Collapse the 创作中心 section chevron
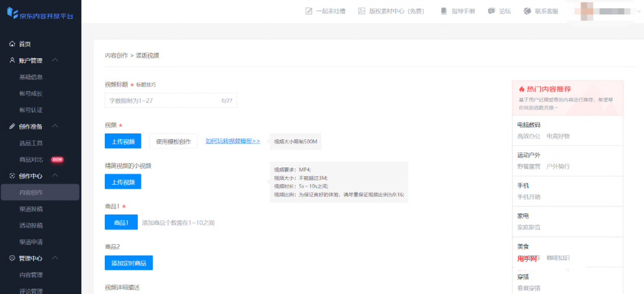Screen dimensions: 644x294 pos(55,176)
